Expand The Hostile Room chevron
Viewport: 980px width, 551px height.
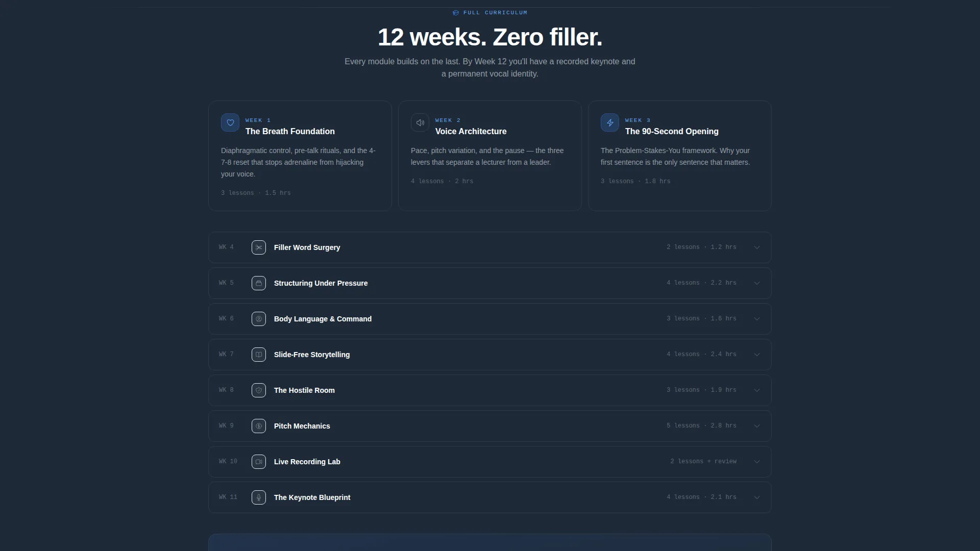(757, 390)
